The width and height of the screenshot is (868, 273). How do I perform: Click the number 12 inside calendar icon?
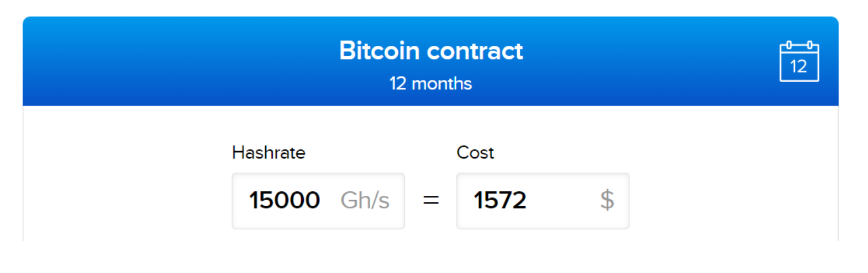click(798, 67)
